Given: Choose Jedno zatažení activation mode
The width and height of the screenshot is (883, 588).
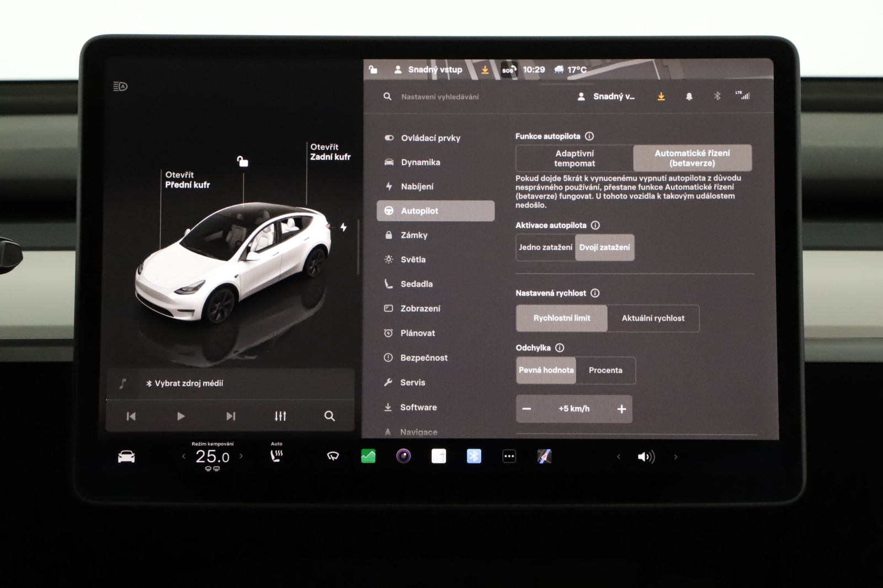Looking at the screenshot, I should [x=545, y=248].
